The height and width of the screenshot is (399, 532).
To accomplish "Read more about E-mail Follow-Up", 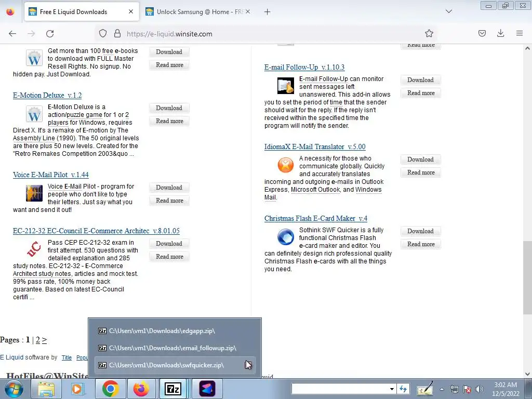I will (x=420, y=93).
